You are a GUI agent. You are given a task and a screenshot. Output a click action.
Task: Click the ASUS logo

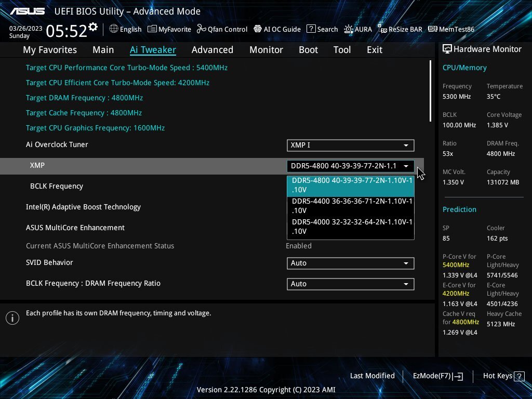click(27, 11)
